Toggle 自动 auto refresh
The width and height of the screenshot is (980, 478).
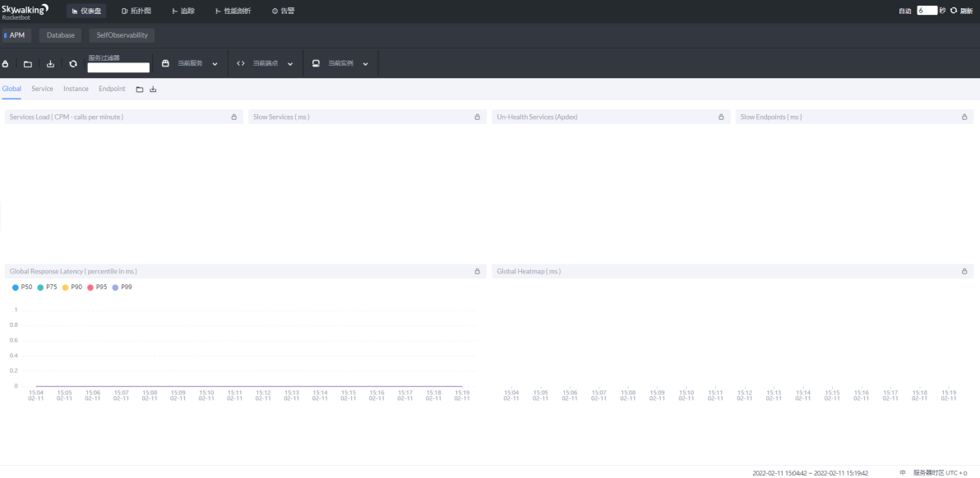coord(904,11)
